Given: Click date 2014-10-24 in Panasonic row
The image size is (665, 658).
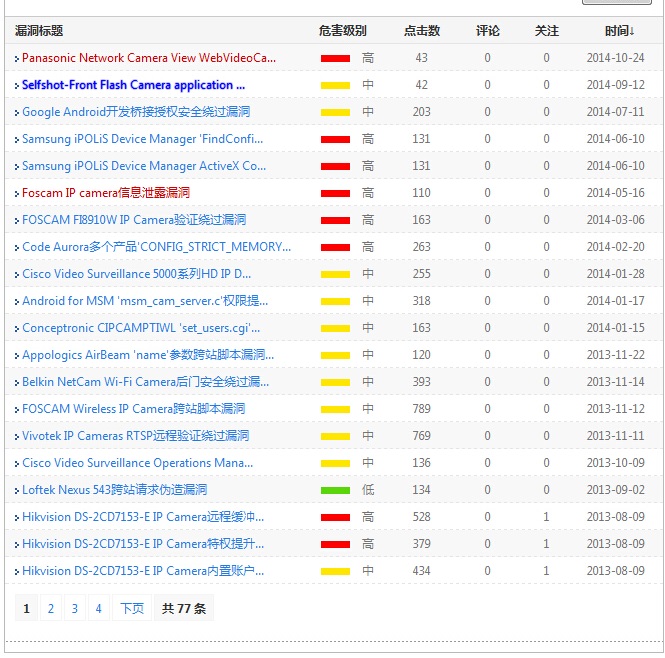Looking at the screenshot, I should 615,58.
